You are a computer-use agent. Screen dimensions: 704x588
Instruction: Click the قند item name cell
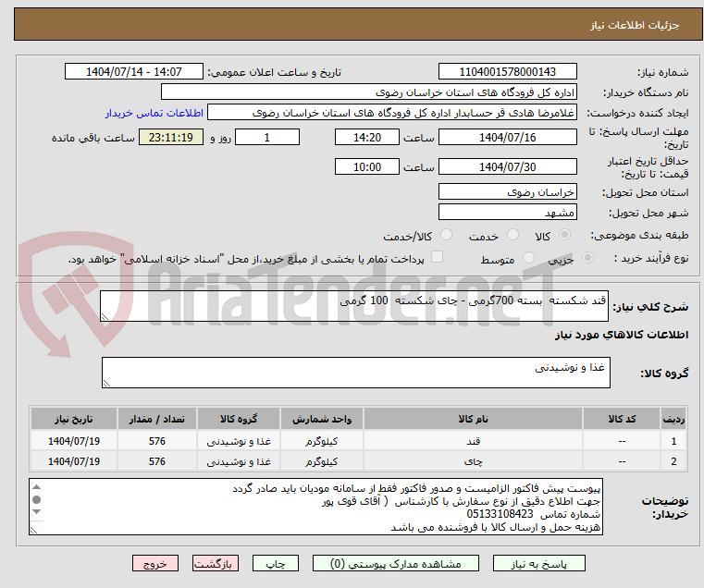pyautogui.click(x=473, y=441)
